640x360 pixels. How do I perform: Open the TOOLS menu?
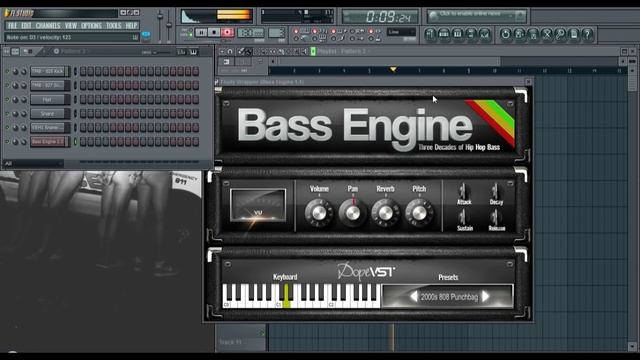pyautogui.click(x=113, y=25)
